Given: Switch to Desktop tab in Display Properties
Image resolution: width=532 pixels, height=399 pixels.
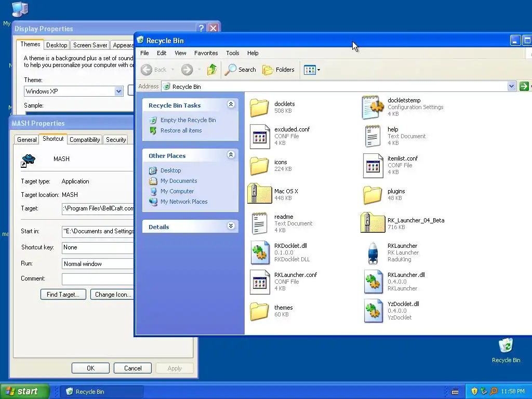Looking at the screenshot, I should [x=57, y=45].
